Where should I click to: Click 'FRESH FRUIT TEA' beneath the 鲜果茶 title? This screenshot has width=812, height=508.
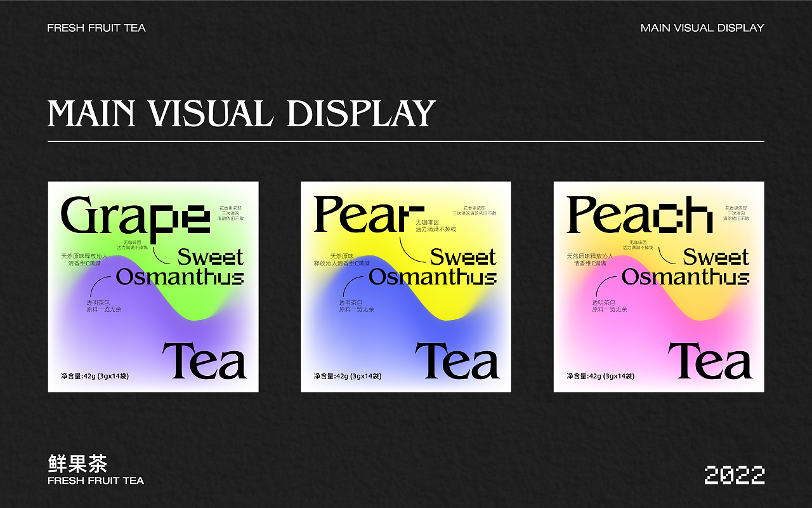click(x=96, y=481)
